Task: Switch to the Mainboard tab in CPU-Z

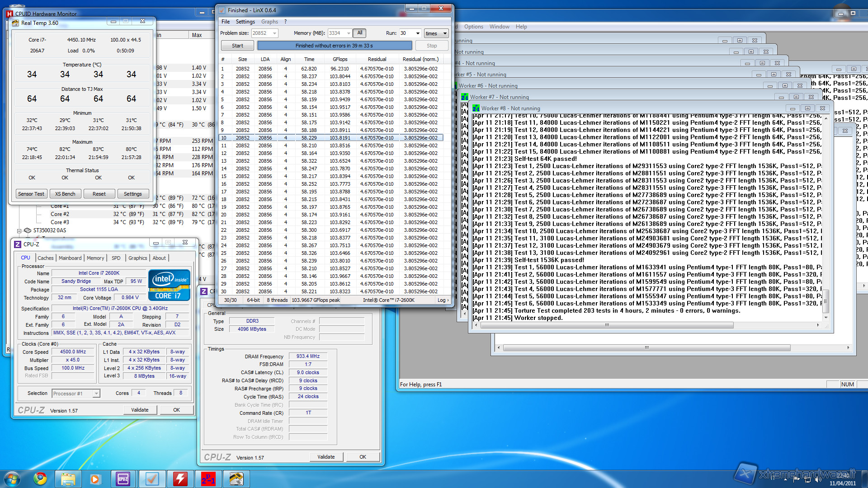Action: (70, 258)
